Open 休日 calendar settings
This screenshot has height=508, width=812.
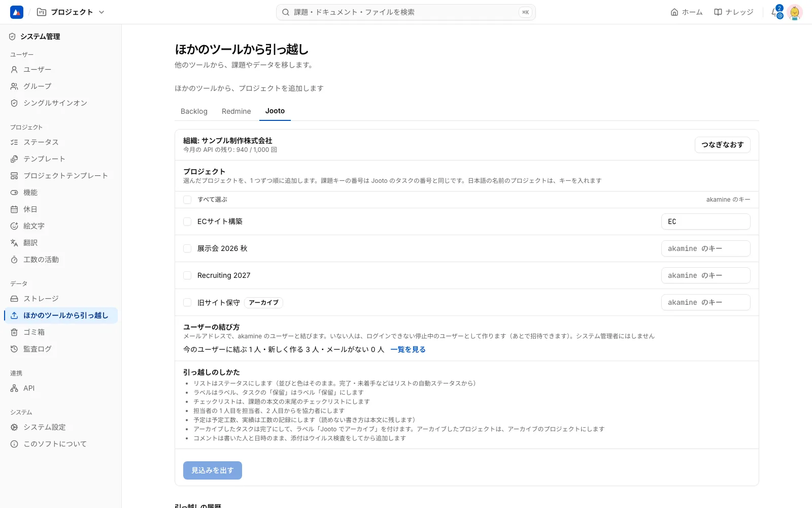pyautogui.click(x=61, y=209)
